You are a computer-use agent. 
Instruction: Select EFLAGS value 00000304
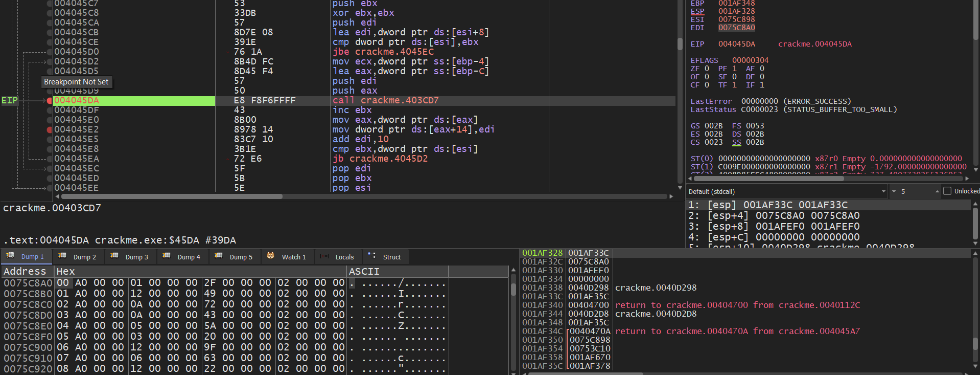point(750,60)
